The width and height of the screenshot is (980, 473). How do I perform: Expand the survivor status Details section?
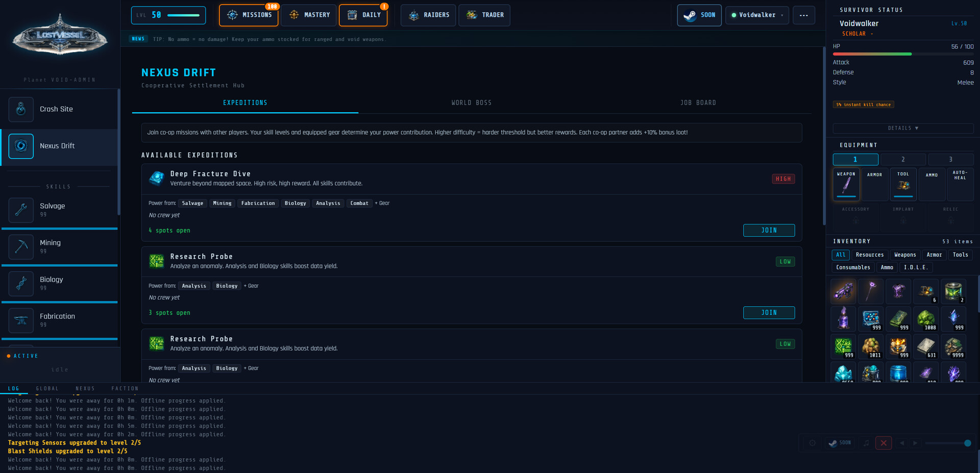[902, 128]
